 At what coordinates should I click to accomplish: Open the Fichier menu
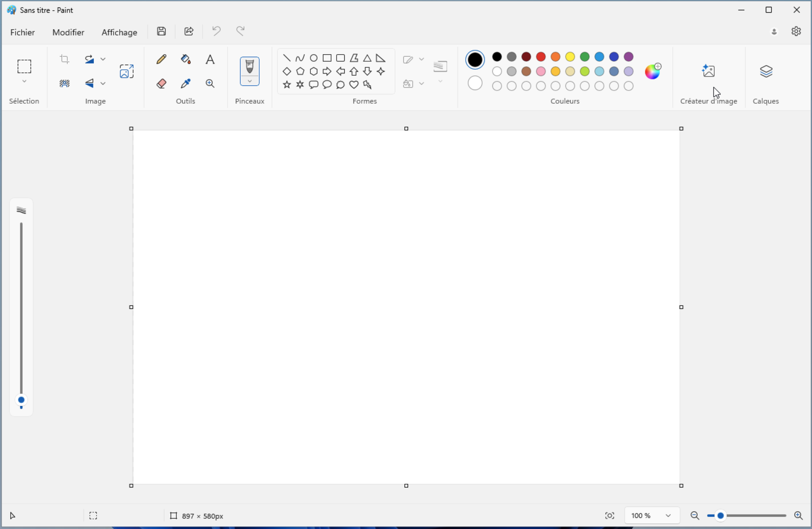coord(22,32)
